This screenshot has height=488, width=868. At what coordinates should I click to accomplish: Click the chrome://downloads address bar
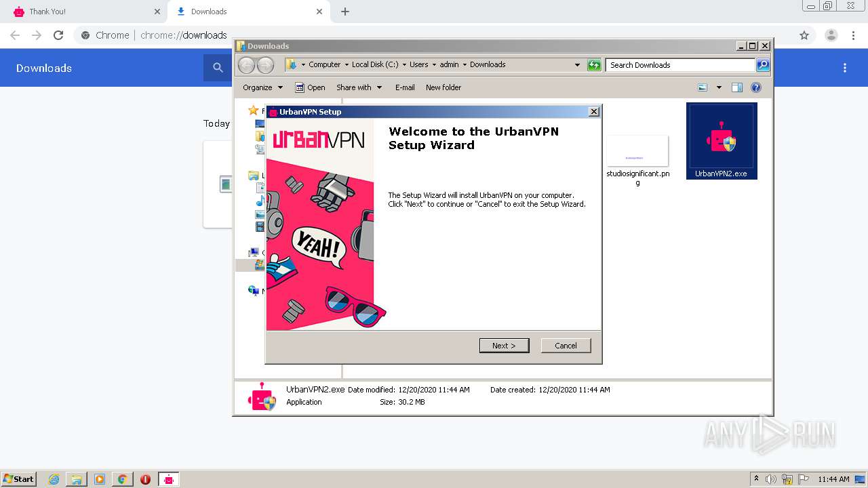[434, 35]
